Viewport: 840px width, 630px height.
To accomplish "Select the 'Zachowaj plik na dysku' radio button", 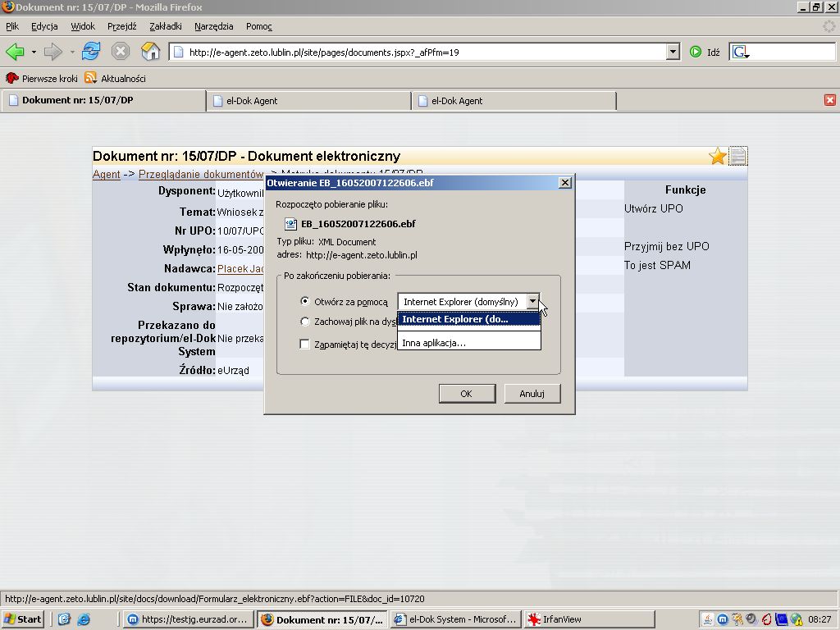I will point(305,322).
